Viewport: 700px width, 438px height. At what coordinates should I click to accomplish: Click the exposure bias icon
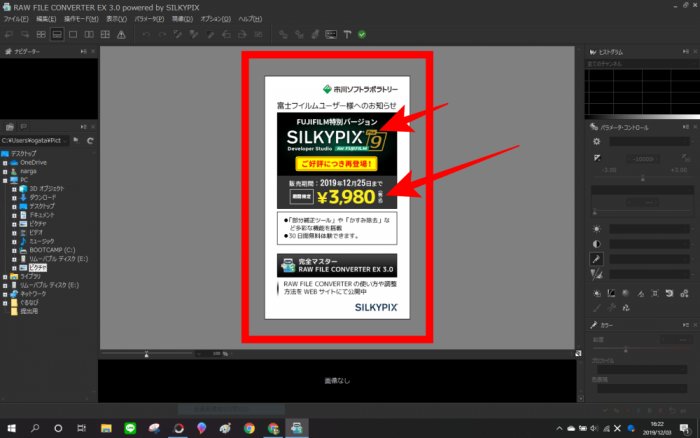tap(597, 158)
